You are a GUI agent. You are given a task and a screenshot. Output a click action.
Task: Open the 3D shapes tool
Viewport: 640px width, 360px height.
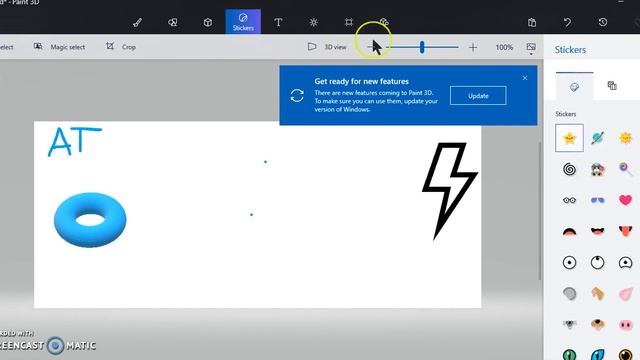click(x=208, y=22)
